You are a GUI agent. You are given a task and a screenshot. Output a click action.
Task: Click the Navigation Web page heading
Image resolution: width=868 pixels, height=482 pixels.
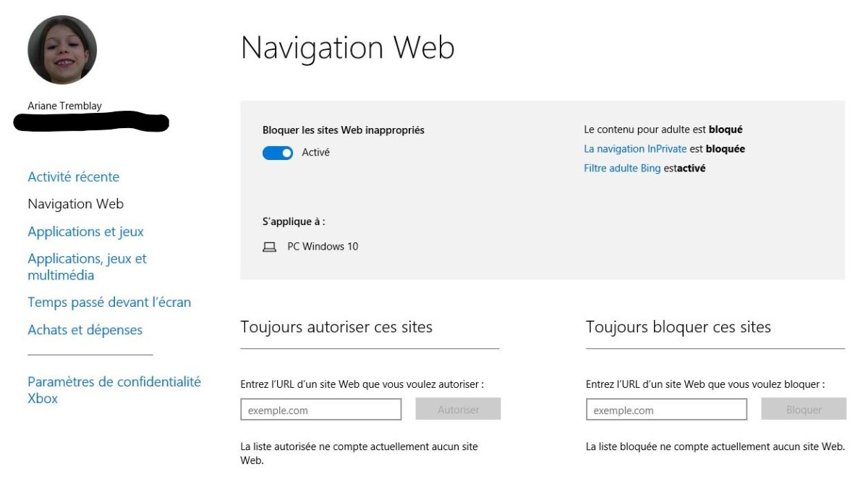(x=347, y=48)
